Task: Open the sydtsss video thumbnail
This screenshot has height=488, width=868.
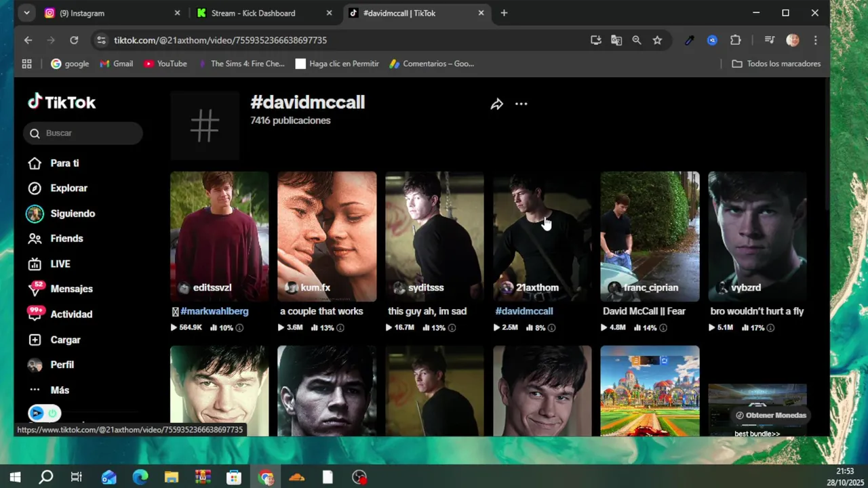Action: pos(435,237)
